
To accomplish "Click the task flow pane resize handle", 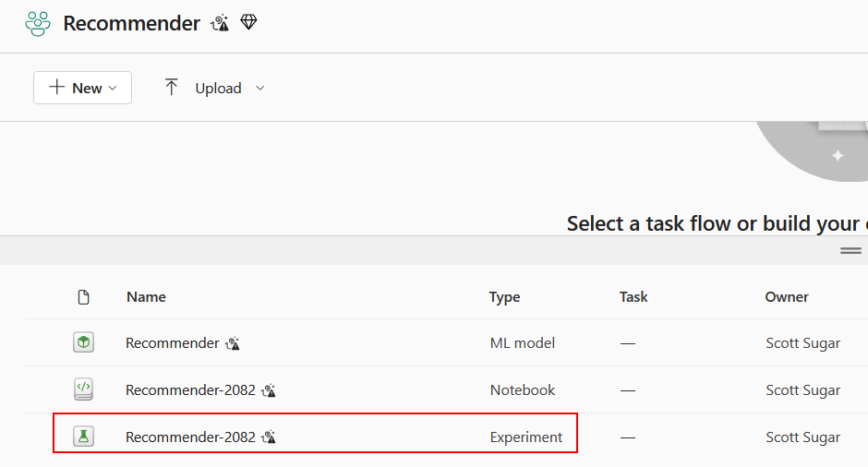I will [850, 250].
